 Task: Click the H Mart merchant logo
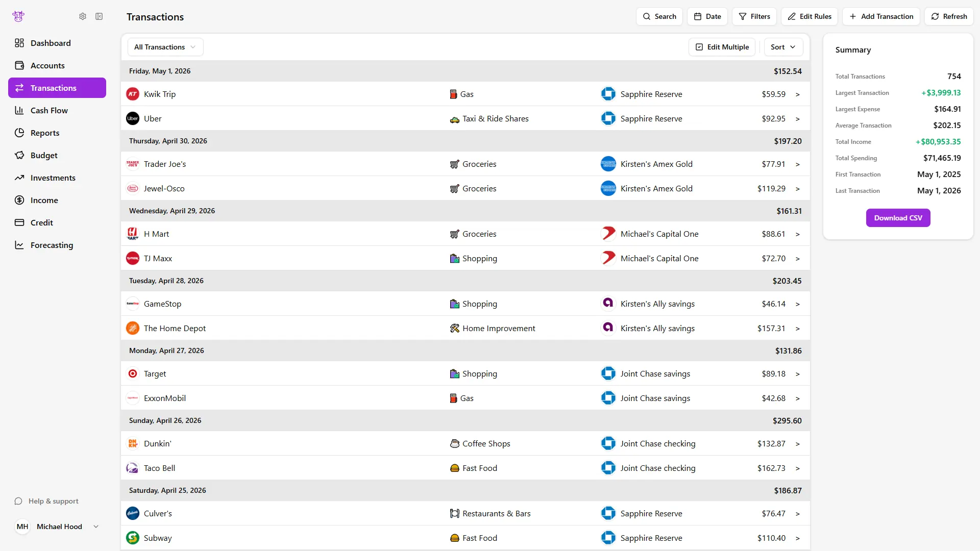click(133, 234)
